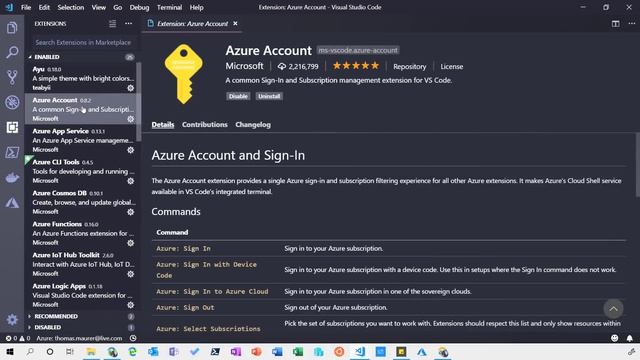
Task: Open editor more actions menu
Action: [x=631, y=24]
